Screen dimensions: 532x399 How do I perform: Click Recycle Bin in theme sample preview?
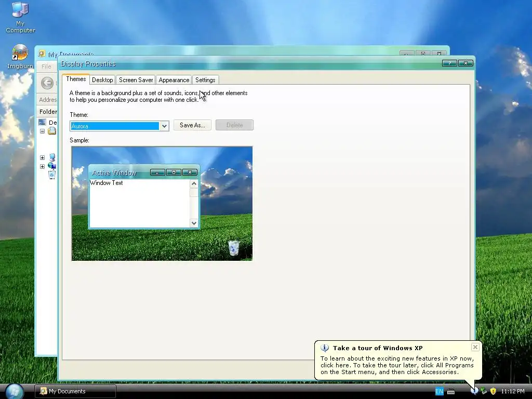point(233,248)
